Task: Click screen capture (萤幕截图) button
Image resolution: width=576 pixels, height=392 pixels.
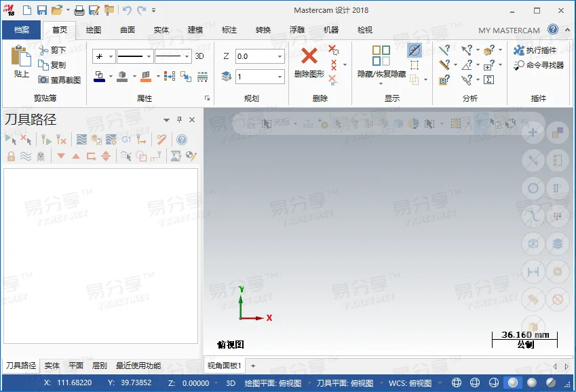Action: (x=60, y=80)
